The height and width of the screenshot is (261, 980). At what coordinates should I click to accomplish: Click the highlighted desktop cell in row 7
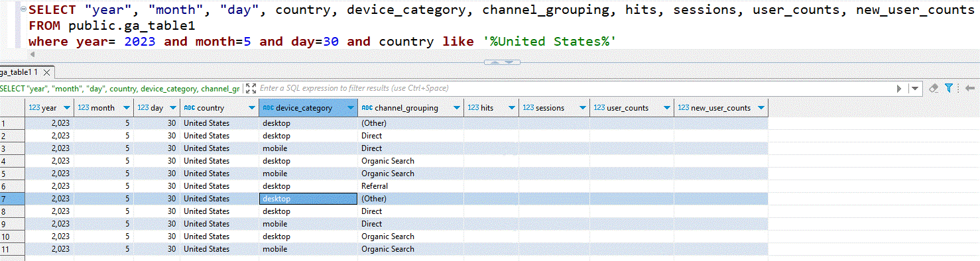[308, 199]
